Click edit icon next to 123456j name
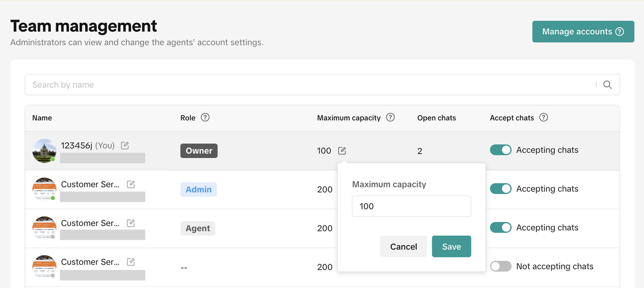This screenshot has height=288, width=644. click(x=125, y=146)
